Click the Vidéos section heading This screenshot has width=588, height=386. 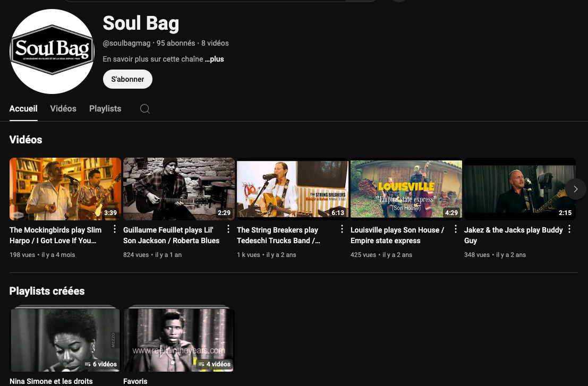(x=25, y=140)
